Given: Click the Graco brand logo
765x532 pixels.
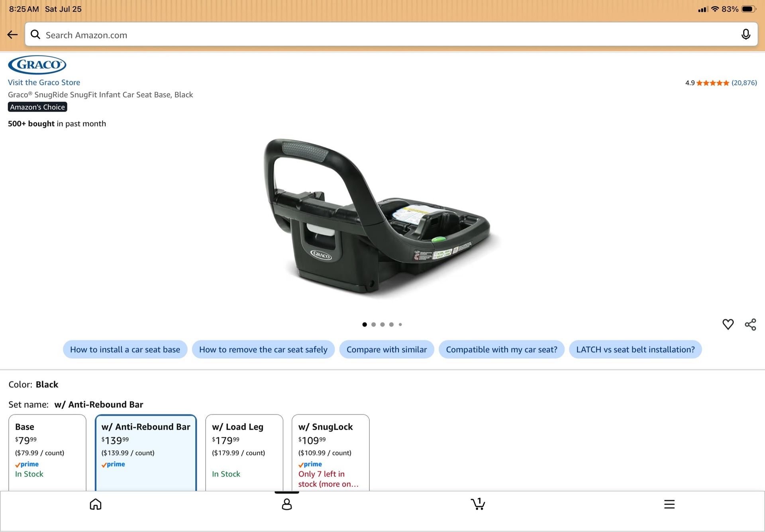Looking at the screenshot, I should (x=37, y=65).
